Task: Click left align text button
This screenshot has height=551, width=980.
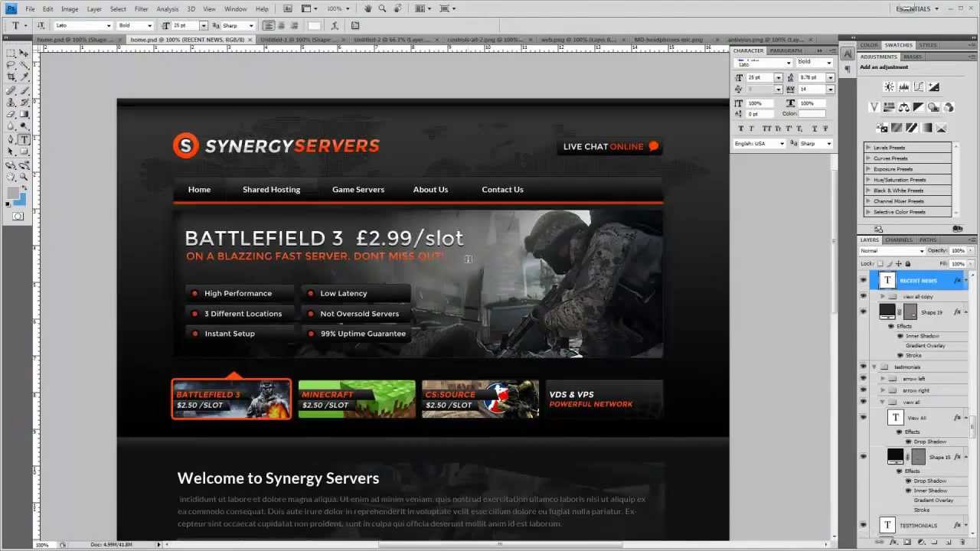Action: click(268, 25)
